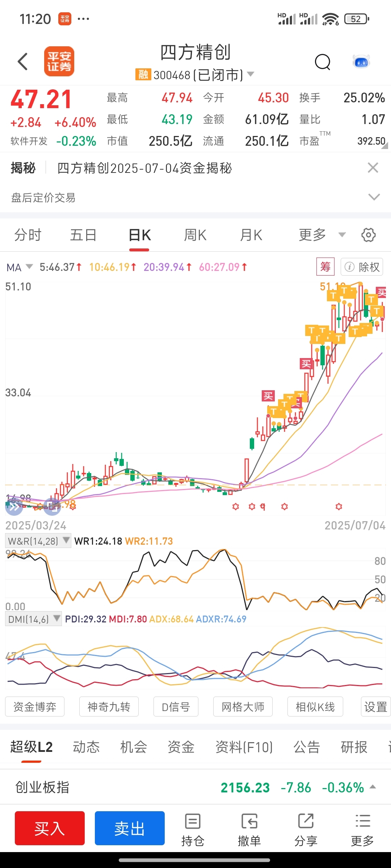Open chart settings gear icon

tap(369, 235)
